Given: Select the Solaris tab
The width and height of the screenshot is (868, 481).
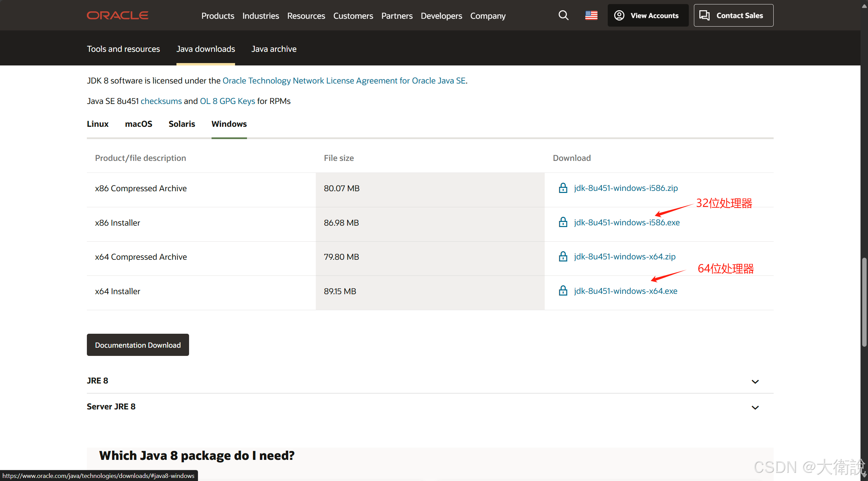Looking at the screenshot, I should (182, 124).
